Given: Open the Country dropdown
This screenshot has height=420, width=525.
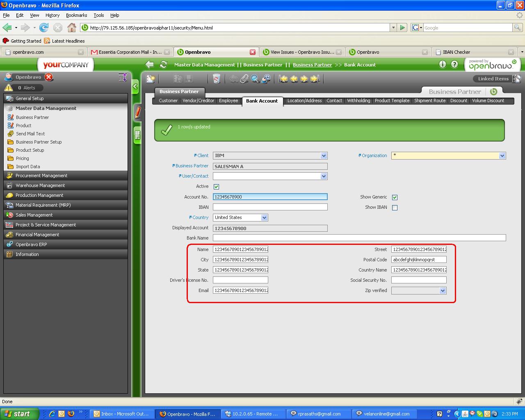Looking at the screenshot, I should [x=264, y=218].
